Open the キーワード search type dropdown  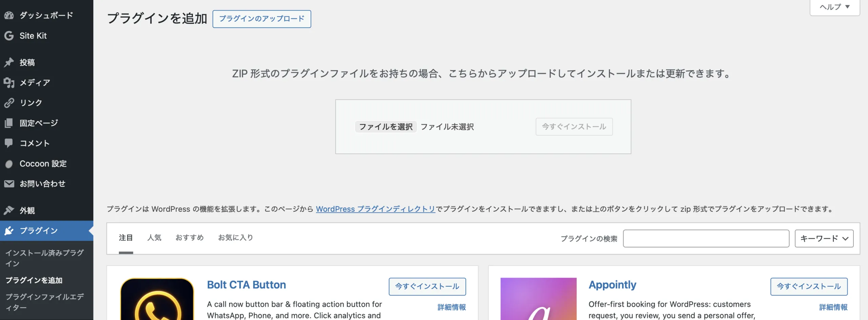[824, 239]
